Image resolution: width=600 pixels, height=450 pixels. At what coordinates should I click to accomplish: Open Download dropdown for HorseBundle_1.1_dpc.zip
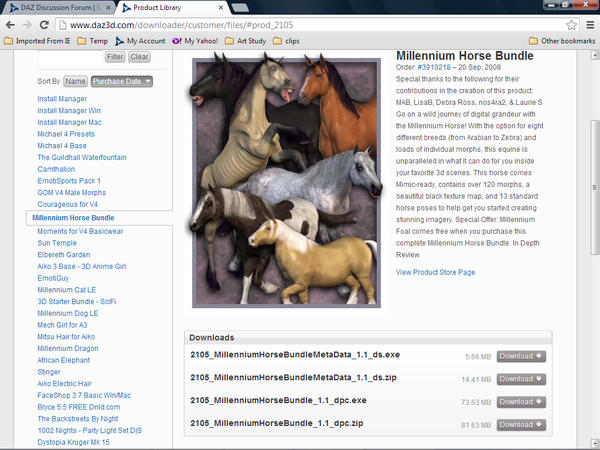pyautogui.click(x=521, y=425)
